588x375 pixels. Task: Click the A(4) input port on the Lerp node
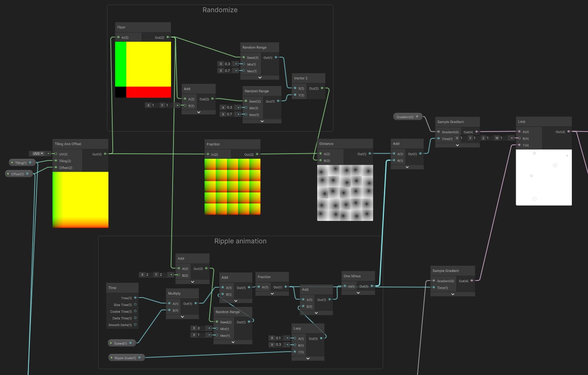coord(519,132)
